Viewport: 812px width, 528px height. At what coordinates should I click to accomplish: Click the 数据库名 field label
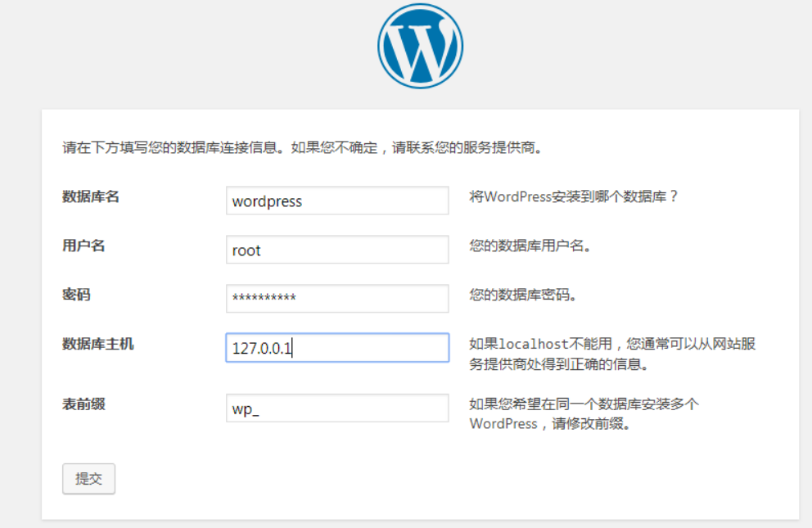coord(91,196)
